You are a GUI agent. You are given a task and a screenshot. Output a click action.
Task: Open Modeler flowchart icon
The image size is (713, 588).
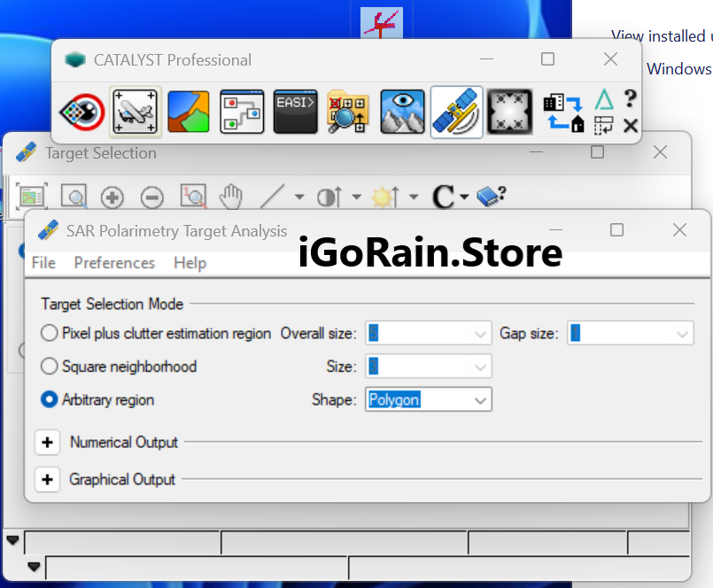point(242,112)
